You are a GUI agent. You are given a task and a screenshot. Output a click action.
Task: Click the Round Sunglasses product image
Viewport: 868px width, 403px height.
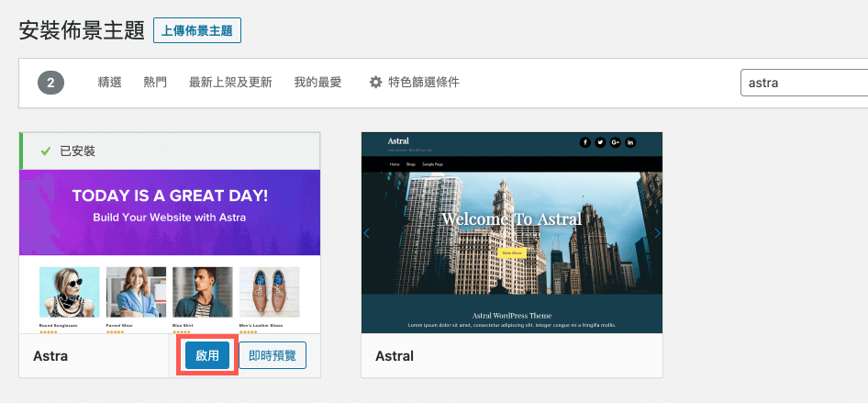[x=69, y=292]
